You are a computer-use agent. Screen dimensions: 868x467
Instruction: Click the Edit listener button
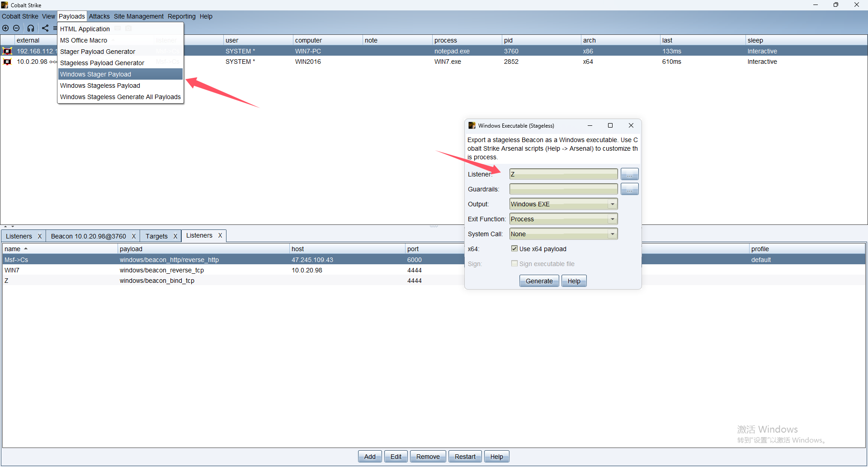coord(396,457)
